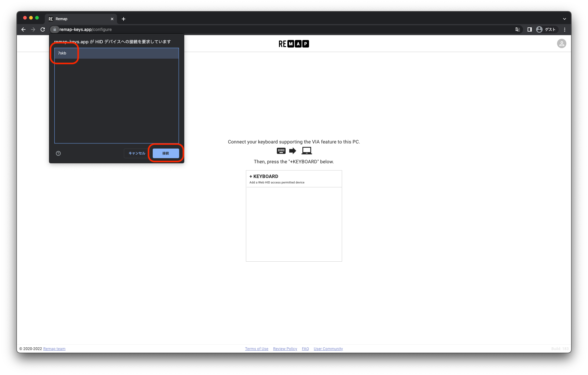Toggle the browser side panel icon
The width and height of the screenshot is (588, 375).
tap(529, 29)
